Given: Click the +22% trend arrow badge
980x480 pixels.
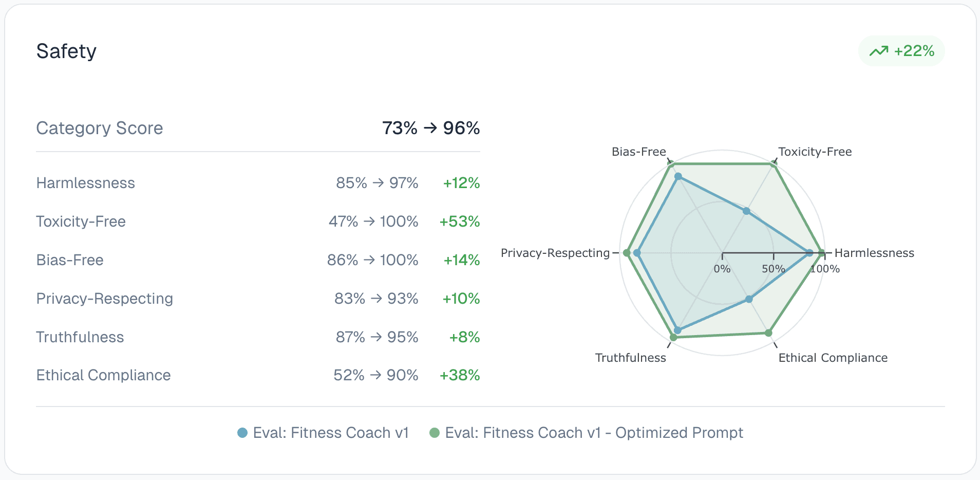Looking at the screenshot, I should pyautogui.click(x=901, y=51).
